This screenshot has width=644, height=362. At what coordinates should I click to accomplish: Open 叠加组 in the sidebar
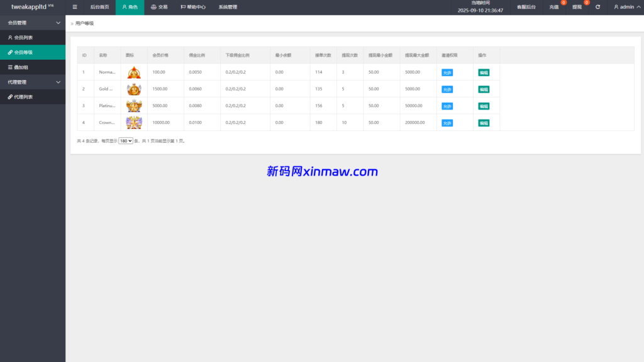33,67
